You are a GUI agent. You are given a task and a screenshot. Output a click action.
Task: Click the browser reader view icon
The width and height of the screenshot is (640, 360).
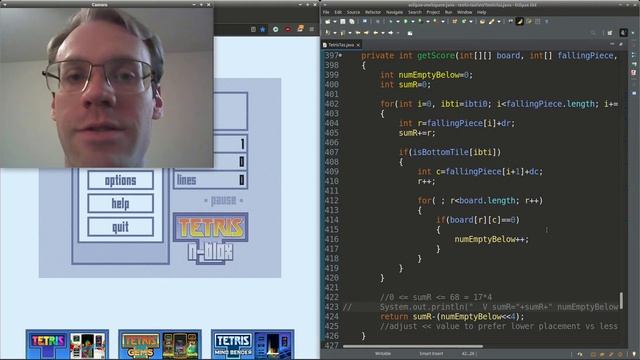[253, 29]
